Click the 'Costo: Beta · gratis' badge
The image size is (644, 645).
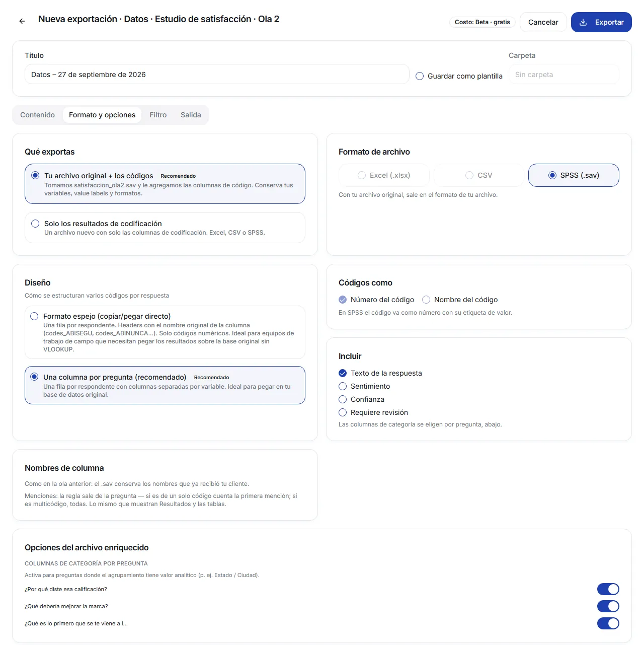pos(482,22)
